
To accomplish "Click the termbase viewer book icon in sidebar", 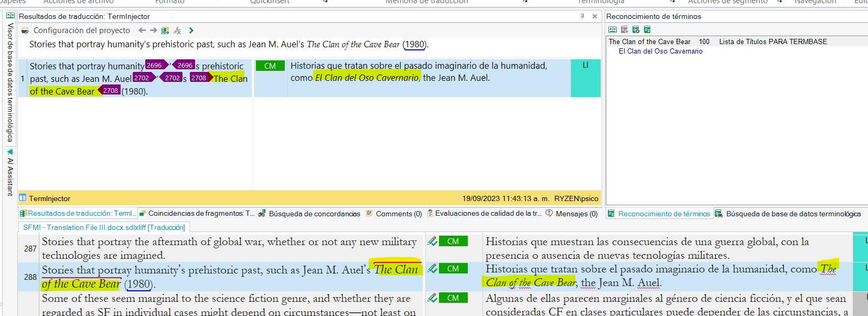I will click(10, 16).
